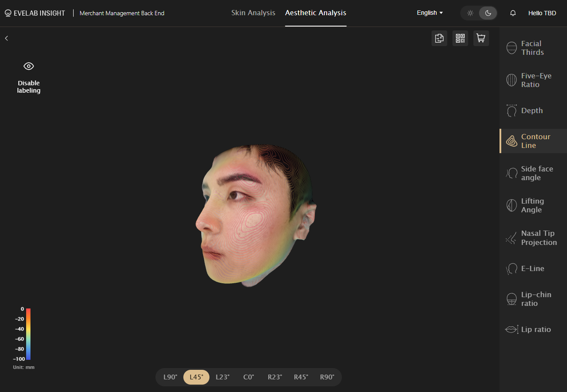Open the shopping cart icon
This screenshot has height=392, width=567.
[x=481, y=38]
